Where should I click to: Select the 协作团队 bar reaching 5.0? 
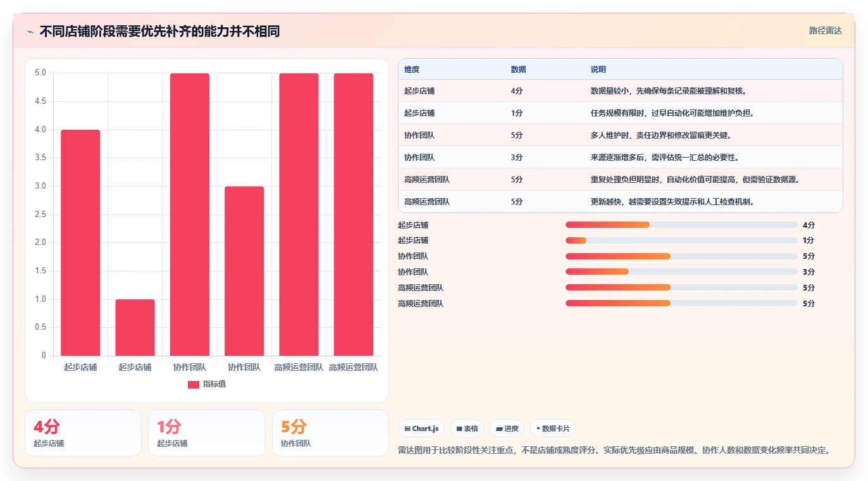(190, 215)
